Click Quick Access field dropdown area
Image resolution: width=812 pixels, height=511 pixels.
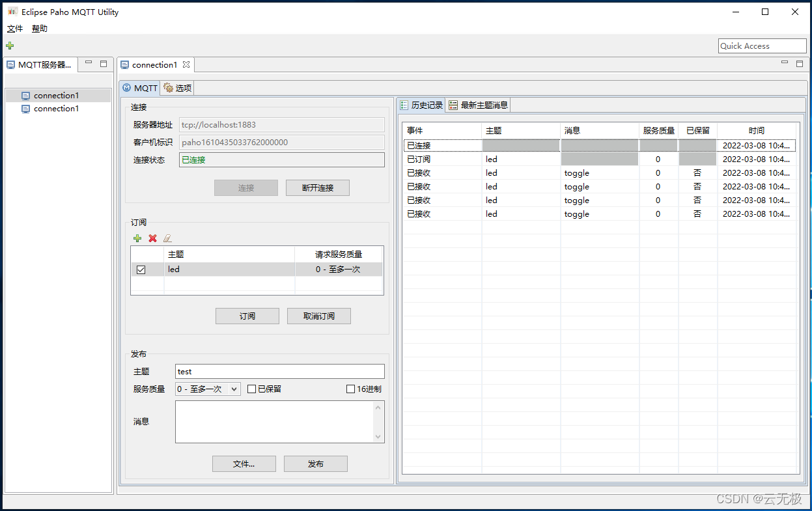[762, 46]
